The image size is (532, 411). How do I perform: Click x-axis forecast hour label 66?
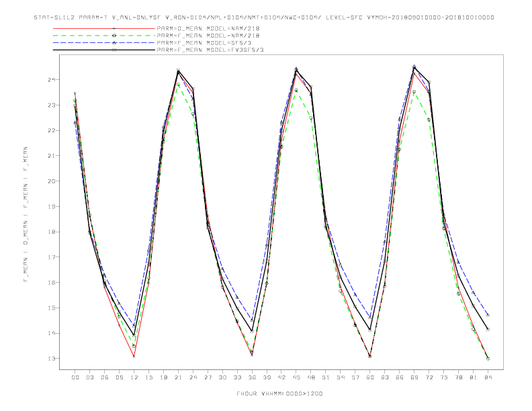pyautogui.click(x=400, y=377)
